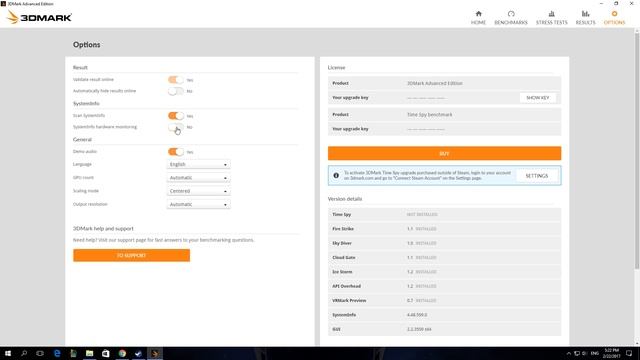640x360 pixels.
Task: Click the taskbar clock and date
Action: point(611,353)
